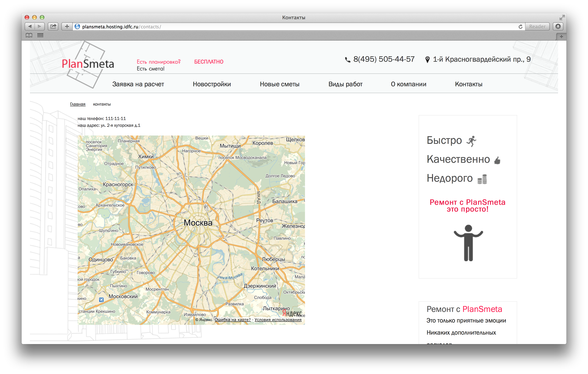This screenshot has height=374, width=588.
Task: Click the red PlanSmeta word in sidebar heading
Action: (482, 309)
